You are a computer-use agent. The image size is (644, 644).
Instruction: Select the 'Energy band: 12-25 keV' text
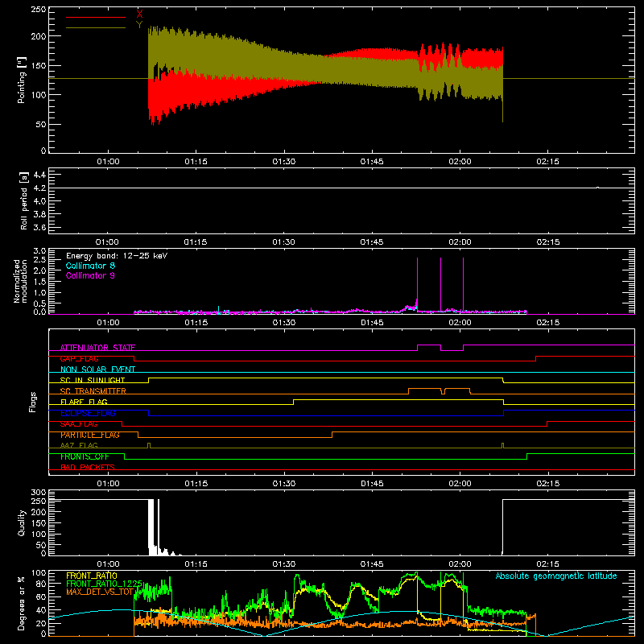(x=117, y=256)
